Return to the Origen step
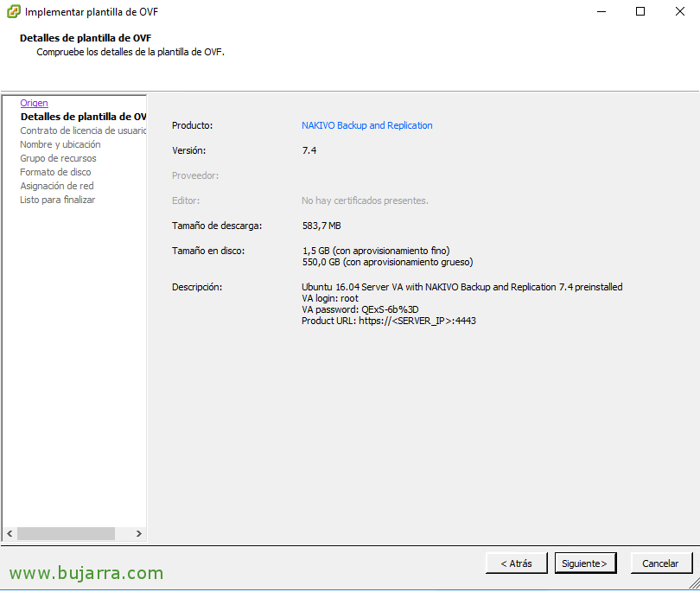This screenshot has height=592, width=700. [x=34, y=103]
